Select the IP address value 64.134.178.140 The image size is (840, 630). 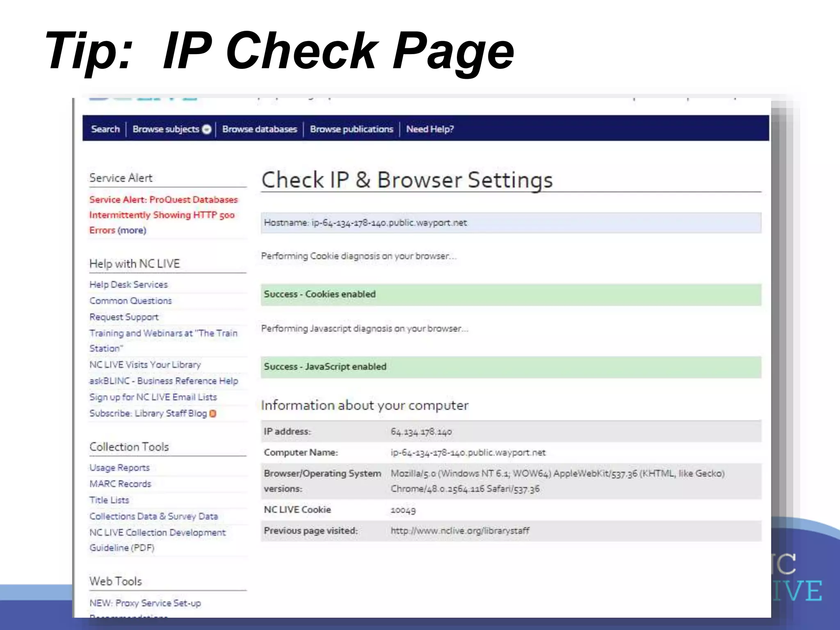pyautogui.click(x=421, y=431)
